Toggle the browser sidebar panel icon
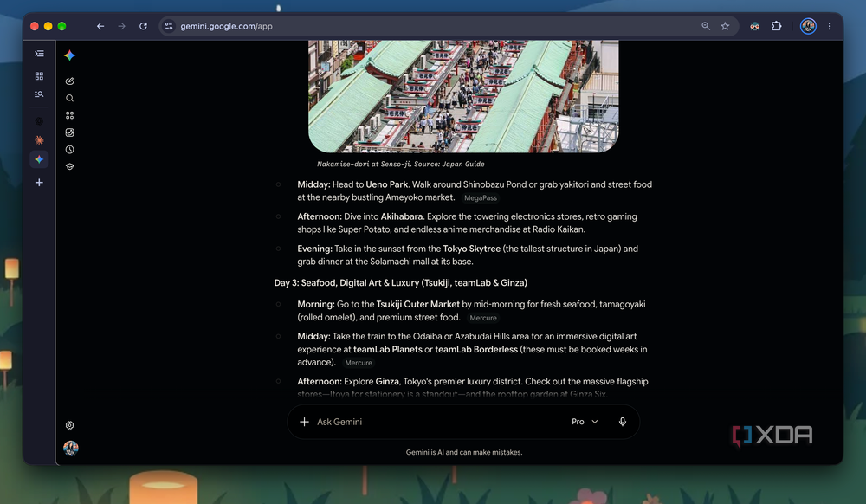The height and width of the screenshot is (504, 866). 39,54
